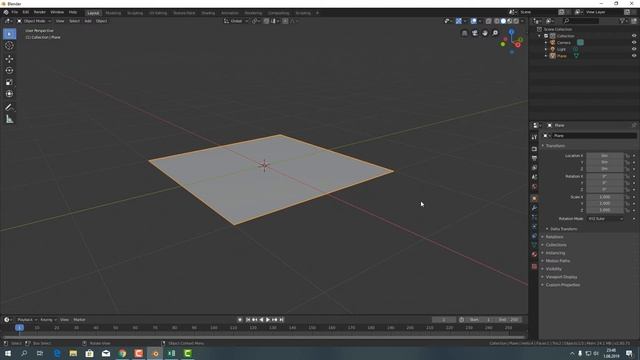640x360 pixels.
Task: Expand the Instancing panel
Action: 555,253
